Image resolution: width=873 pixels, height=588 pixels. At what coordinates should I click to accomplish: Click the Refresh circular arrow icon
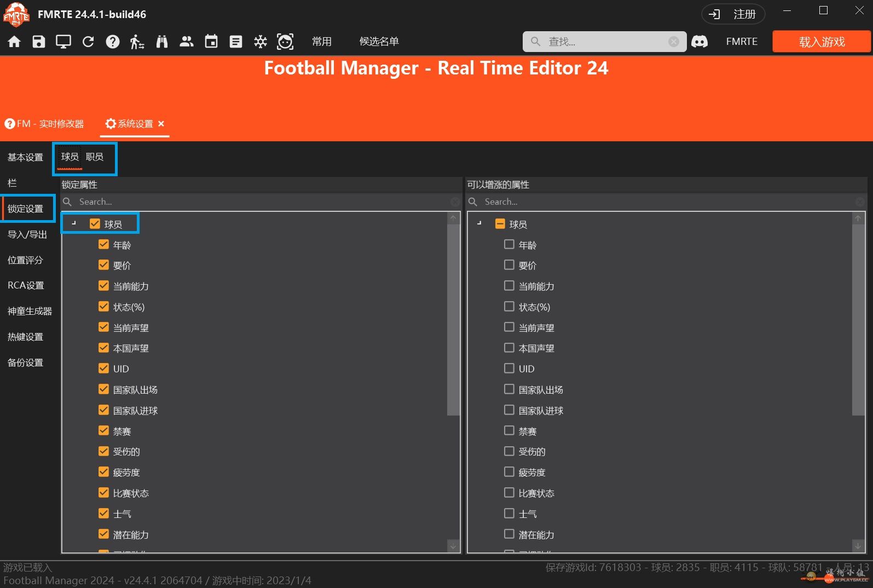coord(88,42)
